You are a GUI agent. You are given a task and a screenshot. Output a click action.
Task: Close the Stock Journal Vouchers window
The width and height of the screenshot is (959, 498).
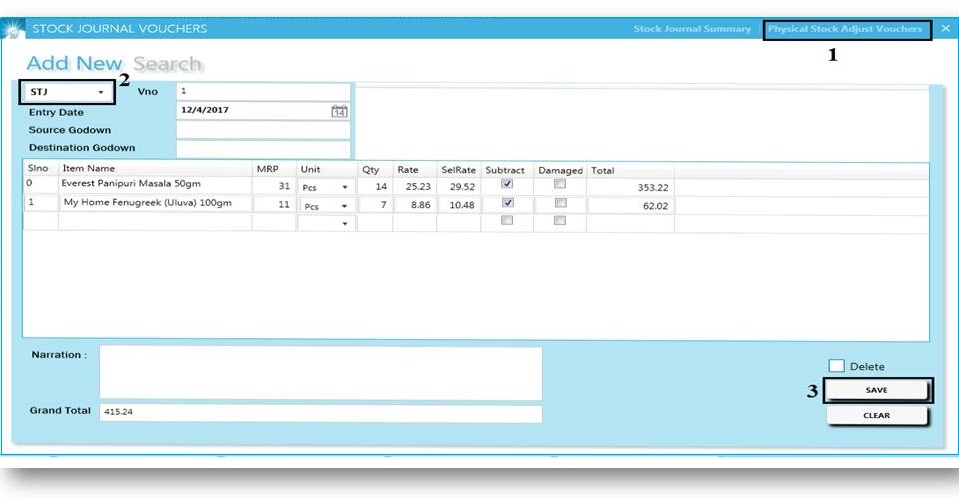(946, 28)
